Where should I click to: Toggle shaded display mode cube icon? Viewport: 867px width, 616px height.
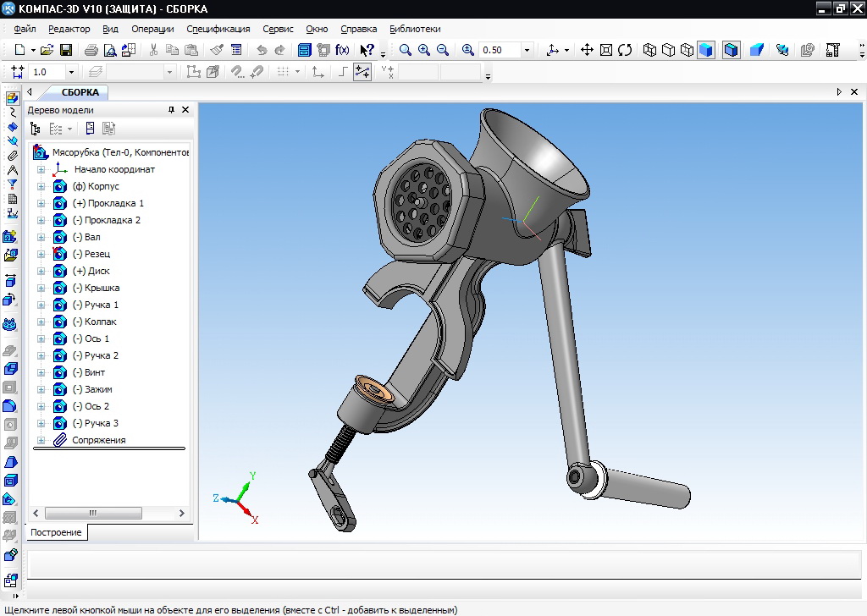coord(706,50)
